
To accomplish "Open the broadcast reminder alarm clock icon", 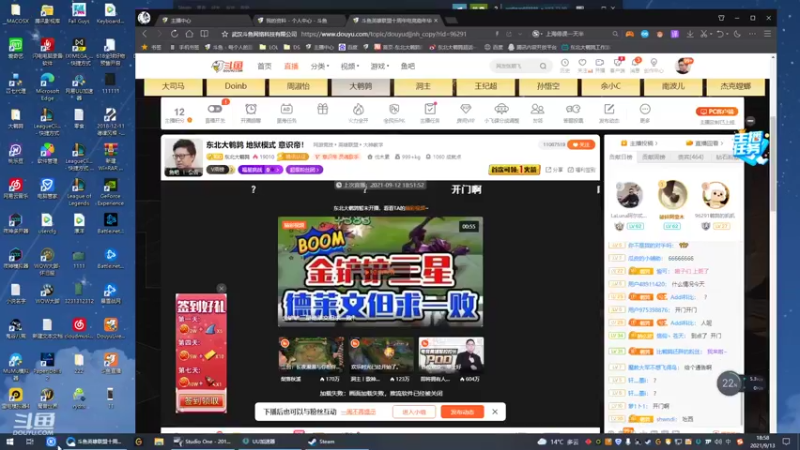I will tap(251, 109).
